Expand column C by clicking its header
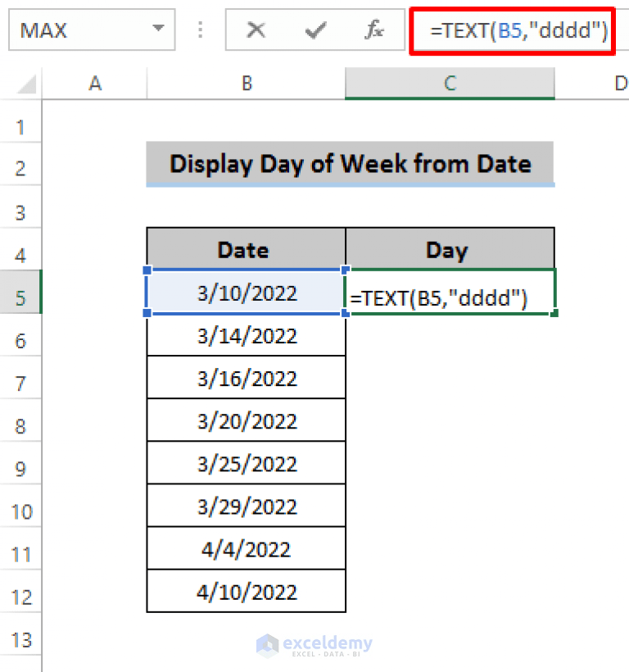This screenshot has width=629, height=672. 450,83
